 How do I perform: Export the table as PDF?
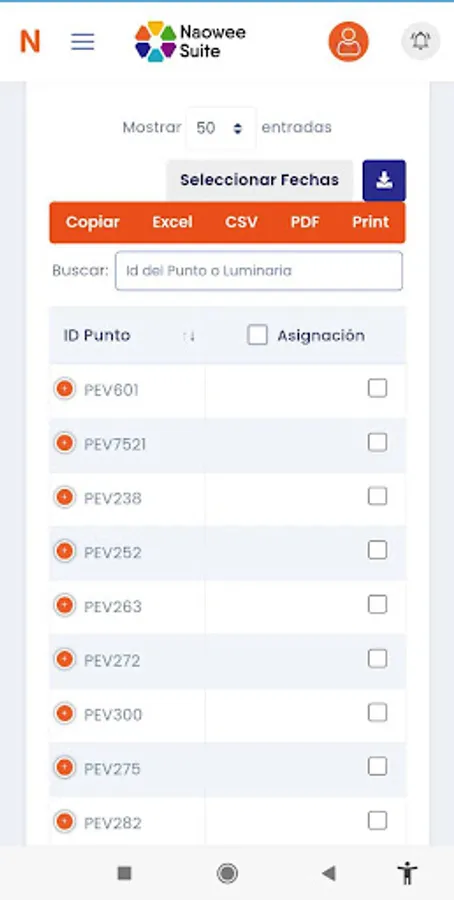click(x=305, y=222)
